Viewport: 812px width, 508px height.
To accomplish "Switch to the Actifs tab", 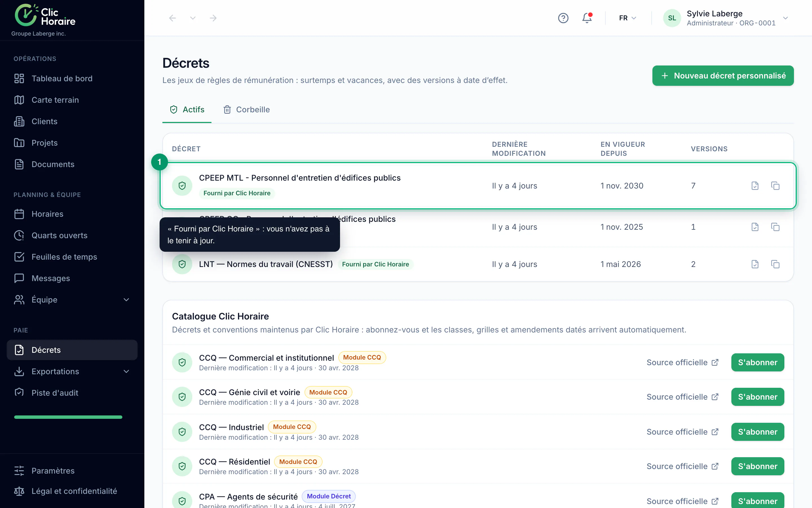I will click(x=187, y=110).
